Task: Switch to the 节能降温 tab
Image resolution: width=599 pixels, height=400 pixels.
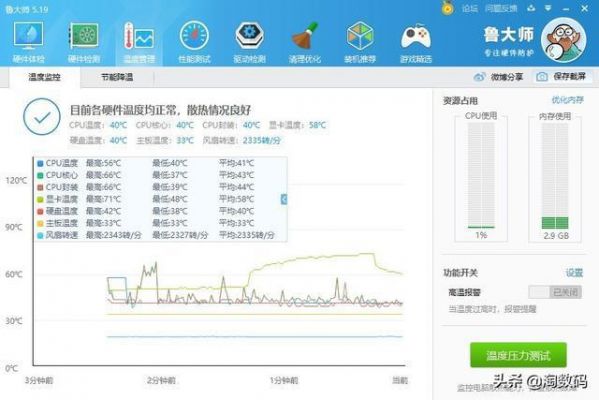Action: [x=117, y=78]
